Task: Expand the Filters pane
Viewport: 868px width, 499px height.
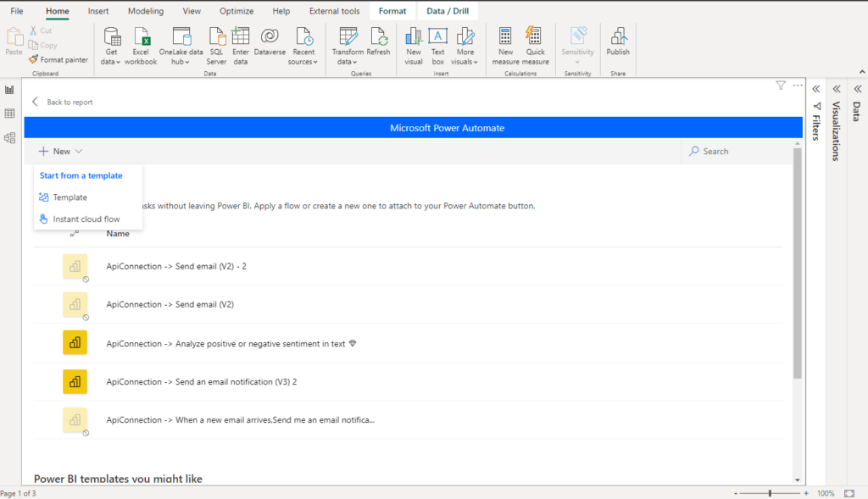Action: point(816,89)
